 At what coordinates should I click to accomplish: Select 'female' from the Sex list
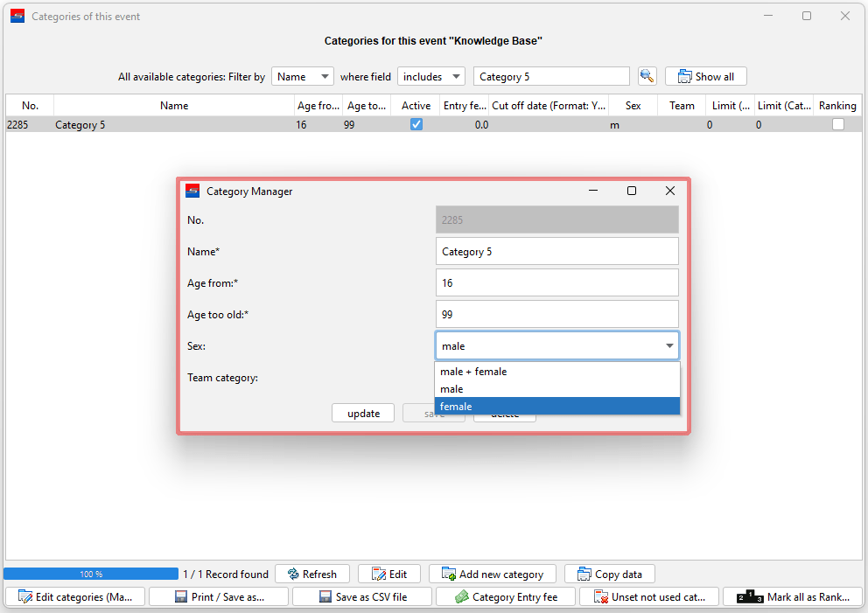pyautogui.click(x=556, y=407)
